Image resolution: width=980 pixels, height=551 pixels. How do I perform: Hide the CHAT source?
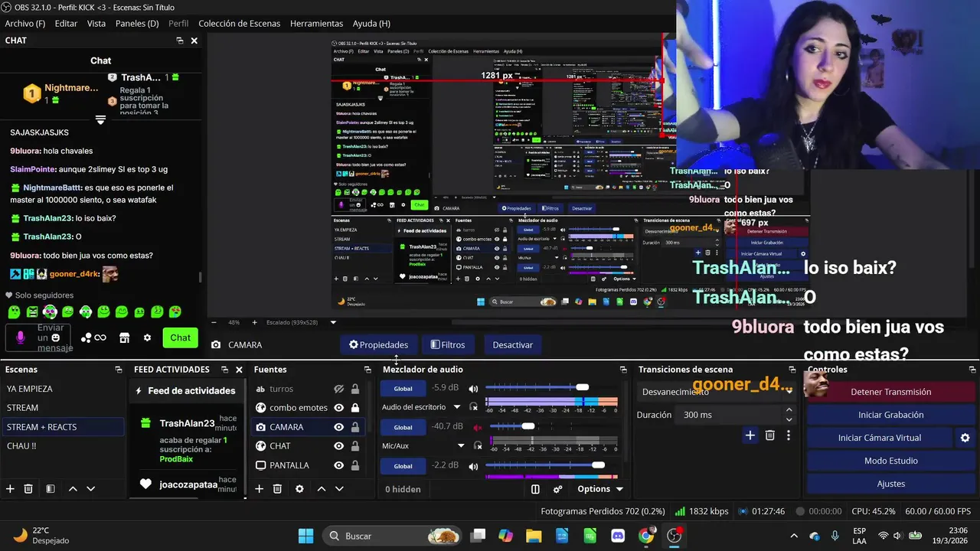339,446
